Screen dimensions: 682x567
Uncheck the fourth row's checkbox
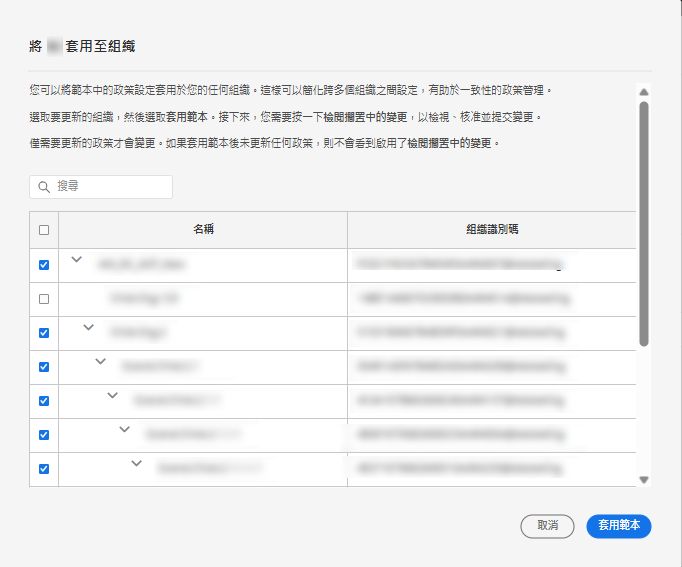(x=44, y=367)
